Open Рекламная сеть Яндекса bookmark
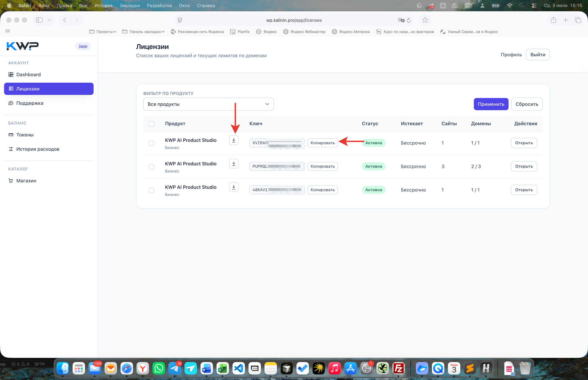588x380 pixels. coord(197,32)
